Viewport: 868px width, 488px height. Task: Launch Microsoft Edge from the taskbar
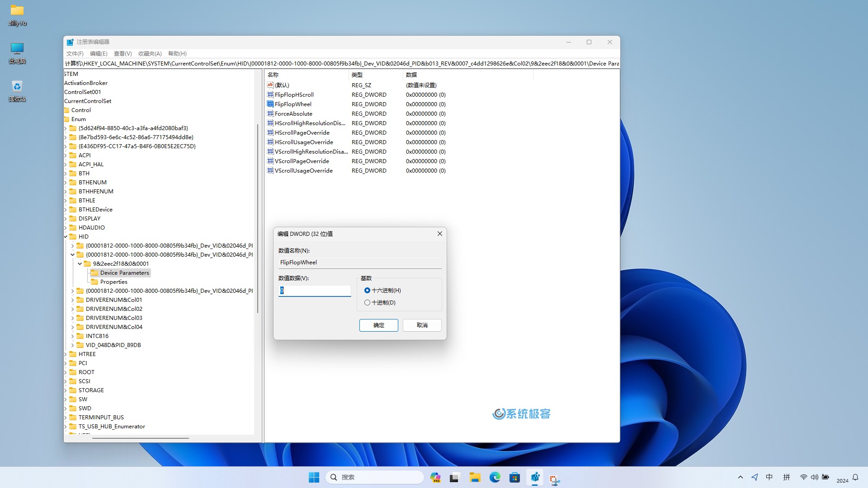[495, 477]
